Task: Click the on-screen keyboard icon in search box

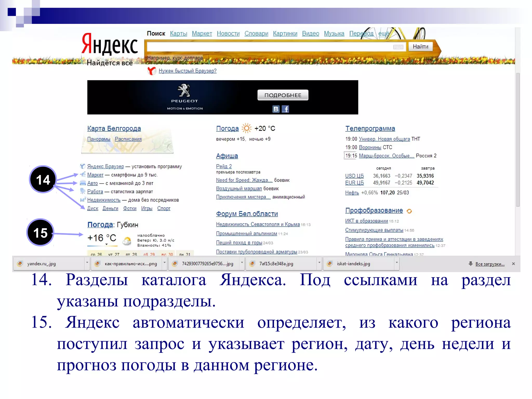Action: point(398,47)
